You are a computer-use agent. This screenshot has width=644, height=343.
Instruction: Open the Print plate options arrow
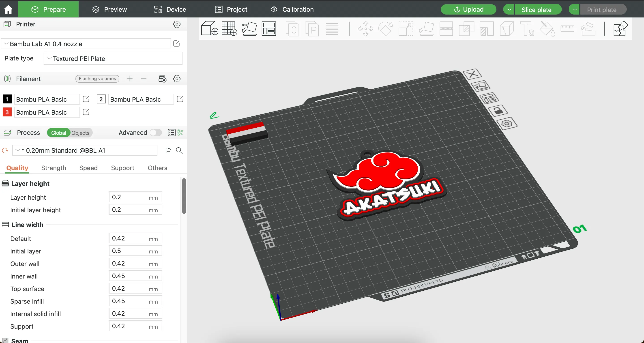(575, 9)
